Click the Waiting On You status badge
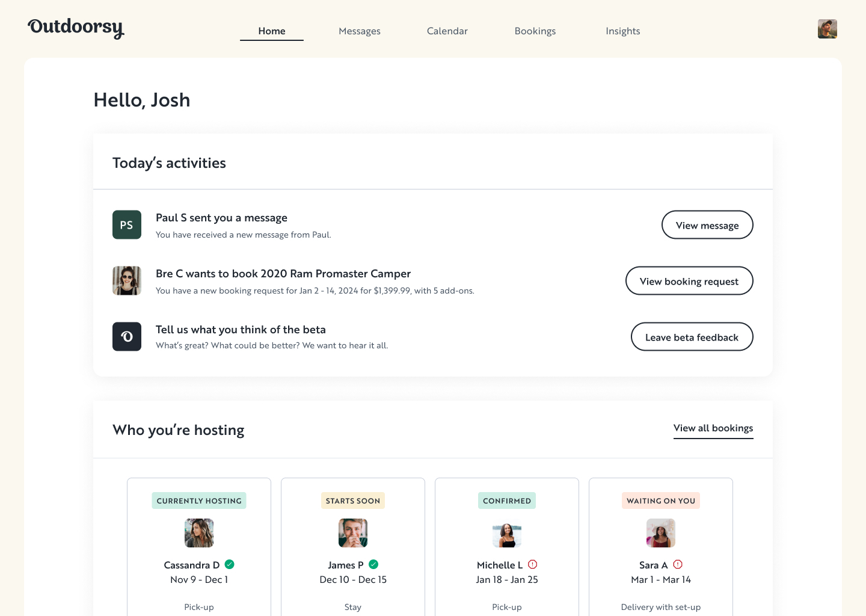This screenshot has height=616, width=866. (660, 500)
